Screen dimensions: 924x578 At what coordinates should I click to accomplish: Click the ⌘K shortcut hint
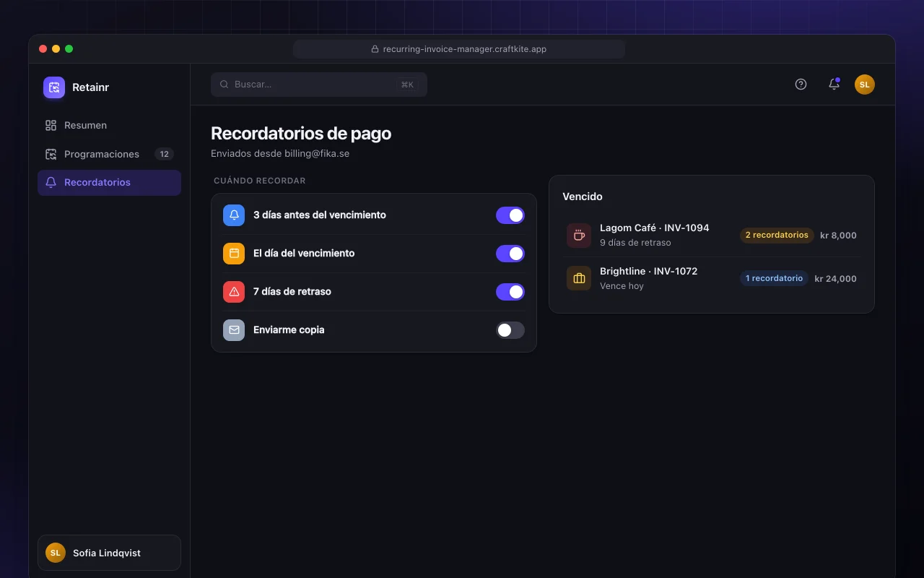pyautogui.click(x=407, y=85)
